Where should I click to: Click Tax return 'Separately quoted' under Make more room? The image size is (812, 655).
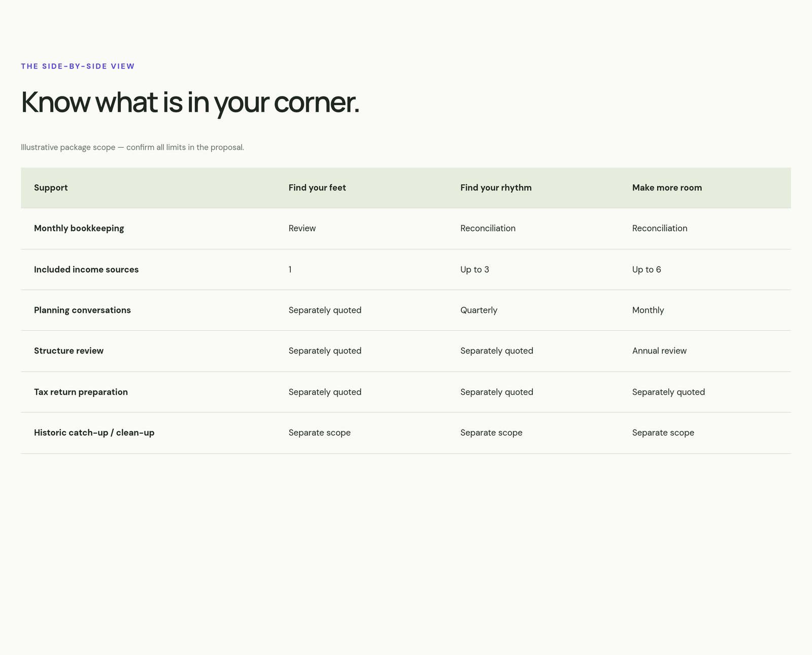click(x=668, y=392)
